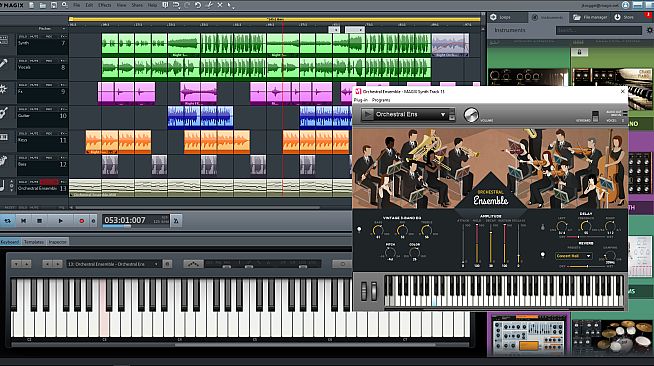Open the Help menu
654x366 pixels.
pos(153,5)
